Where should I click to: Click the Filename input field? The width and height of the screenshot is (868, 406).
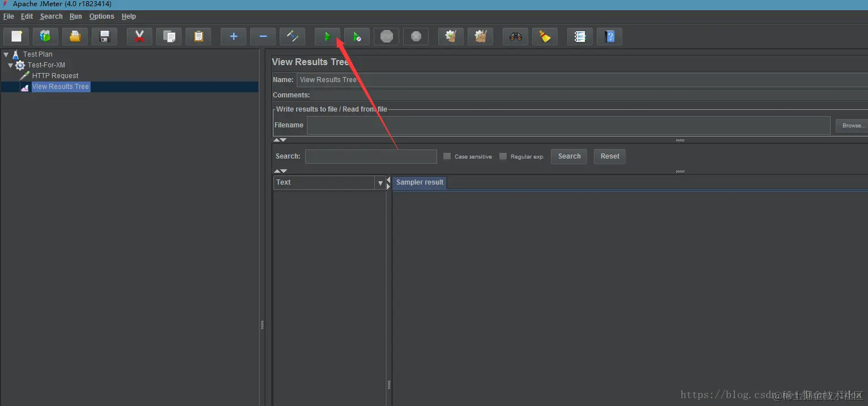[x=568, y=126]
